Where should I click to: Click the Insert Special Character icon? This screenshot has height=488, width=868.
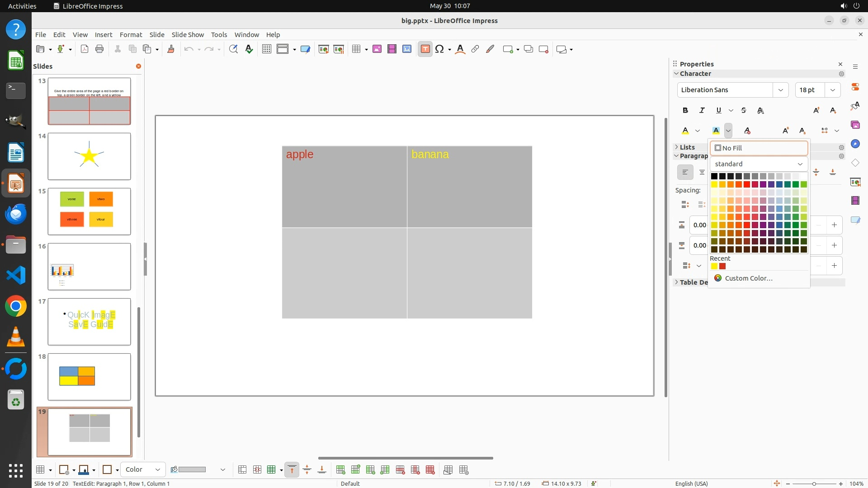(439, 49)
